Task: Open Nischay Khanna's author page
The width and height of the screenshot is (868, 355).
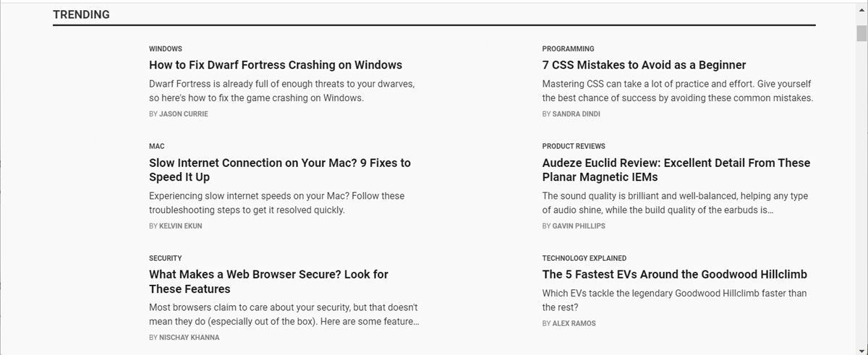Action: 189,338
